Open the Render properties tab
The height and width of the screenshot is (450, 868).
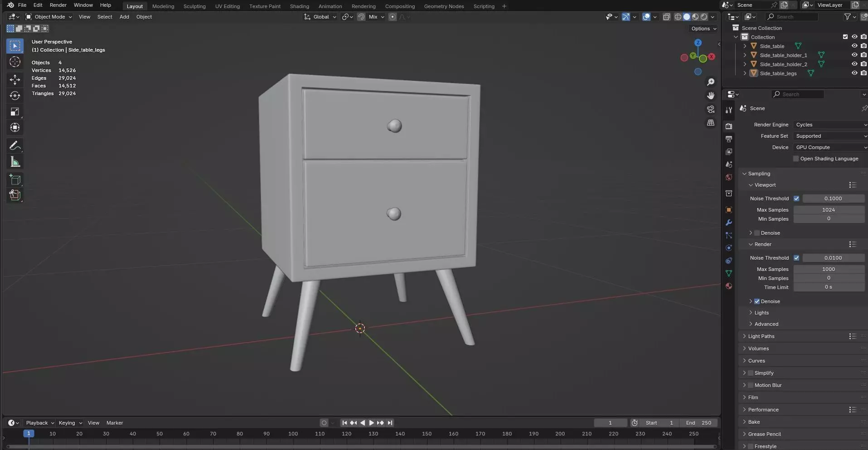pos(729,126)
